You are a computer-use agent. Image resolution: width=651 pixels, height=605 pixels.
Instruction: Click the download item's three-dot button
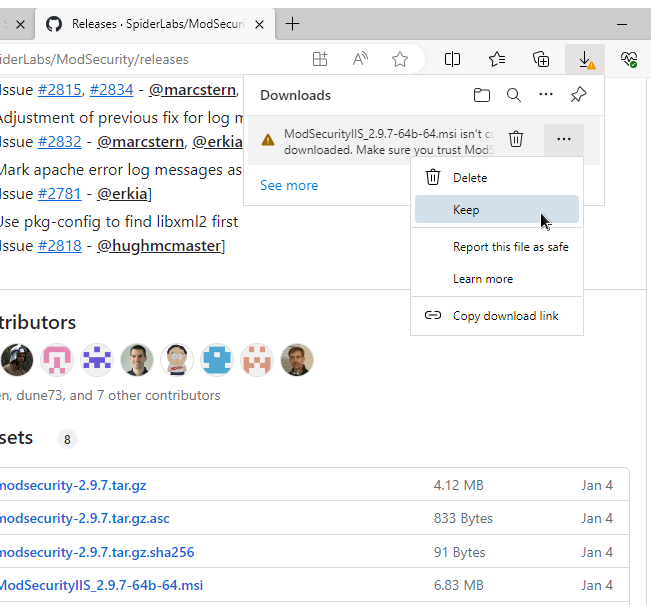click(x=563, y=139)
